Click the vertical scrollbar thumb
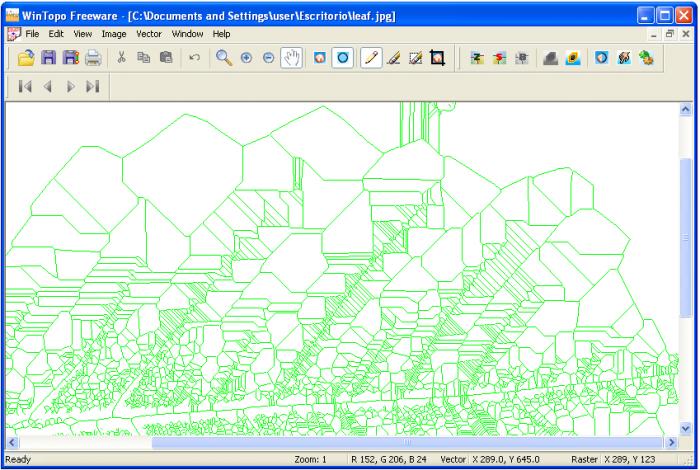The height and width of the screenshot is (470, 700). 686,238
